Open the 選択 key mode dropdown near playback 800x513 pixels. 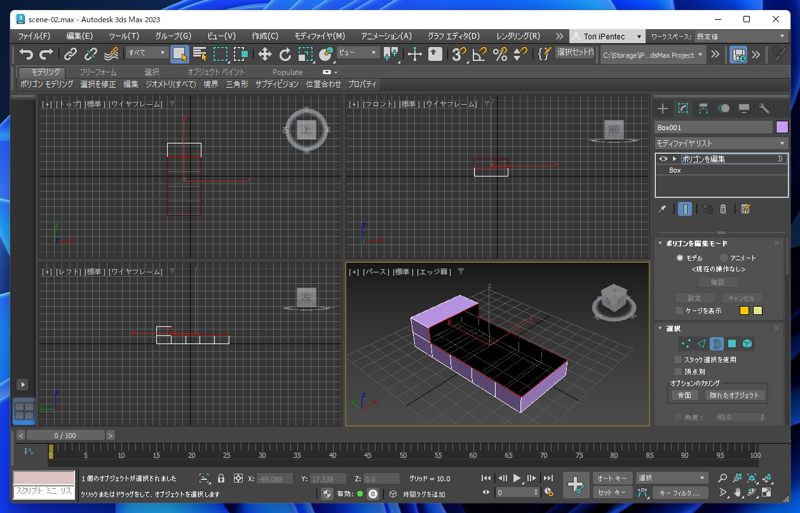click(x=671, y=478)
